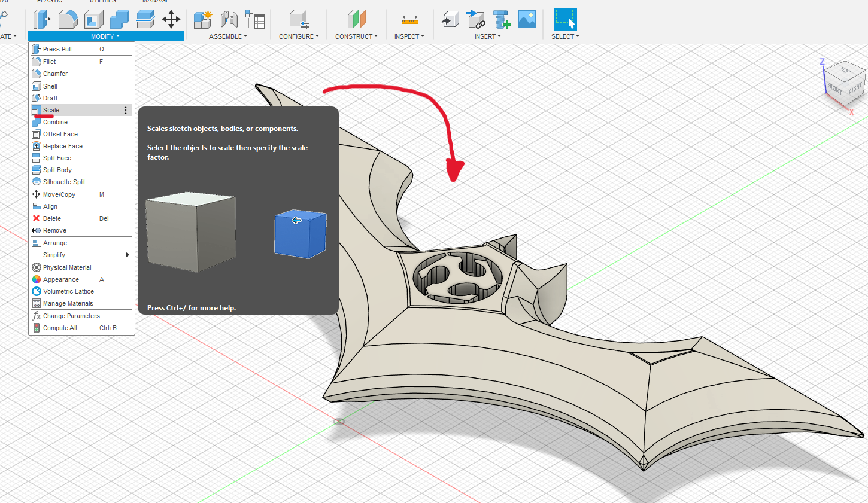
Task: Select Remove in the Modify menu
Action: click(81, 230)
